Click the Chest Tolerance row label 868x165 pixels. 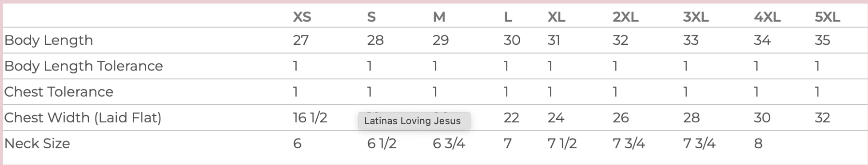[59, 92]
